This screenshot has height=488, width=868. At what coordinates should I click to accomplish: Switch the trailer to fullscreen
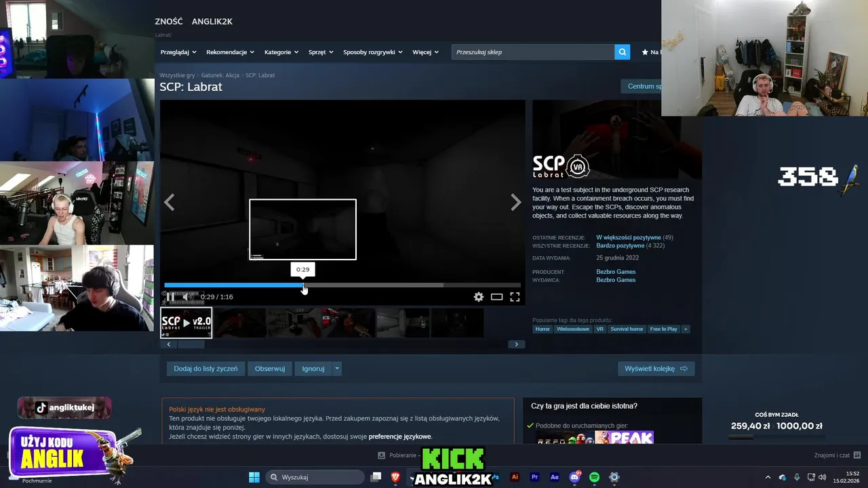coord(515,297)
